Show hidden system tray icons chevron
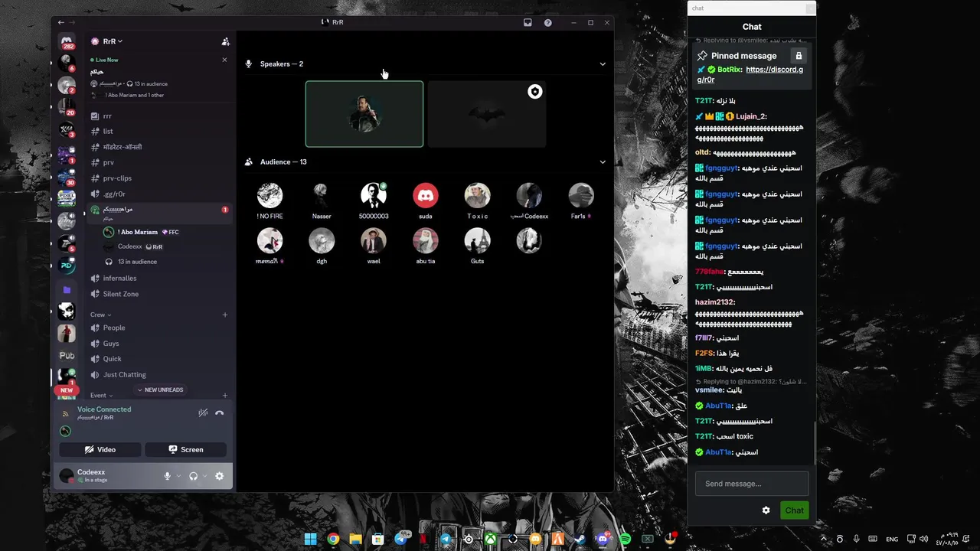Screen dimensions: 980x551 pyautogui.click(x=824, y=539)
